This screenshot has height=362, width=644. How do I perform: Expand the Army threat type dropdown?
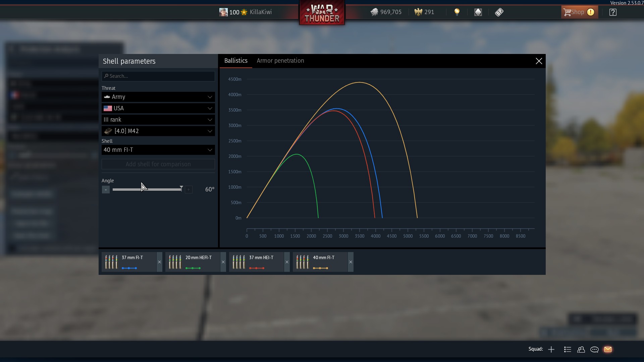point(158,97)
